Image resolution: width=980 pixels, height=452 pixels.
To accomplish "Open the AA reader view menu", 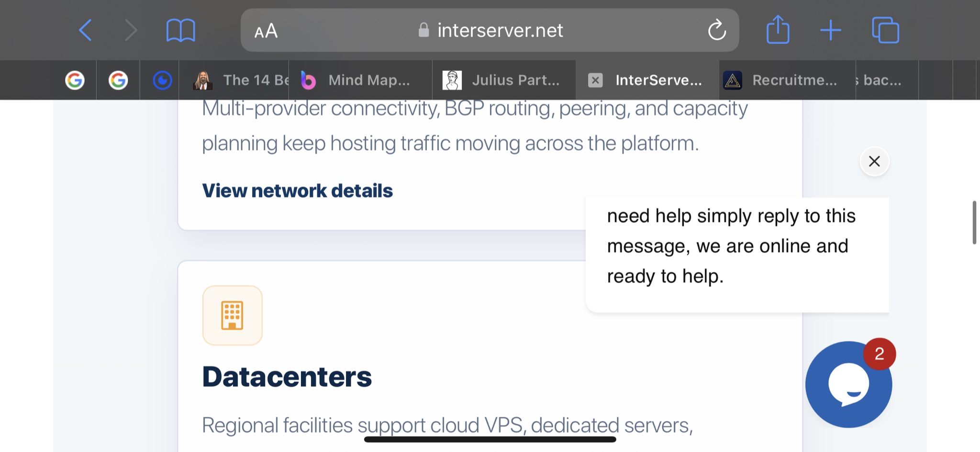I will click(266, 31).
